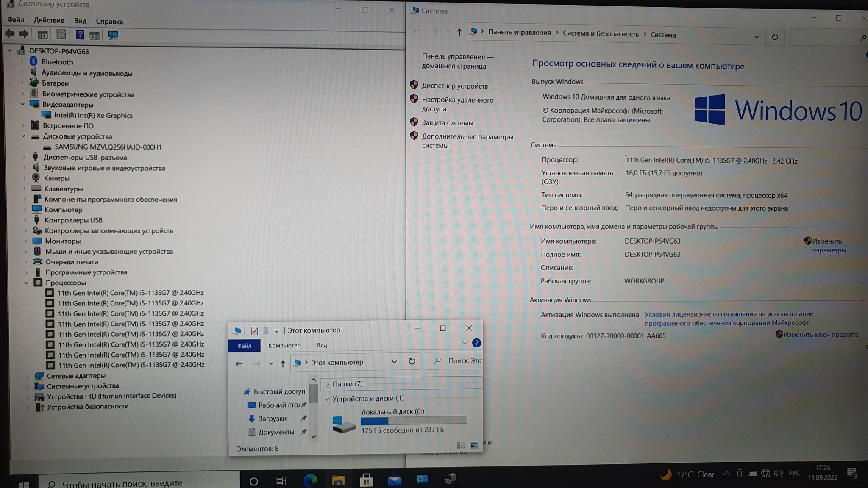Open the Вид menu in Device Manager
This screenshot has height=488, width=868.
click(x=80, y=21)
